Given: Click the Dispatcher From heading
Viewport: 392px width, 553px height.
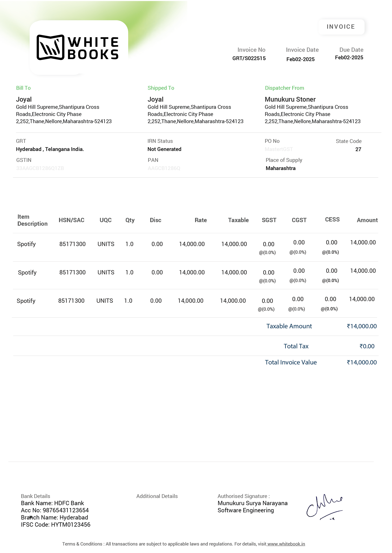Looking at the screenshot, I should (x=284, y=88).
